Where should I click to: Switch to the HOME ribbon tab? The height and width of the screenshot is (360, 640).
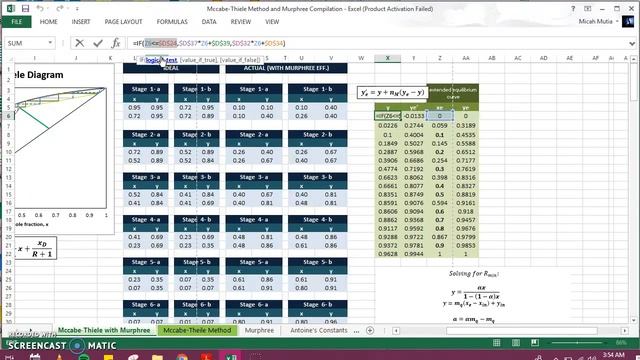[49, 22]
